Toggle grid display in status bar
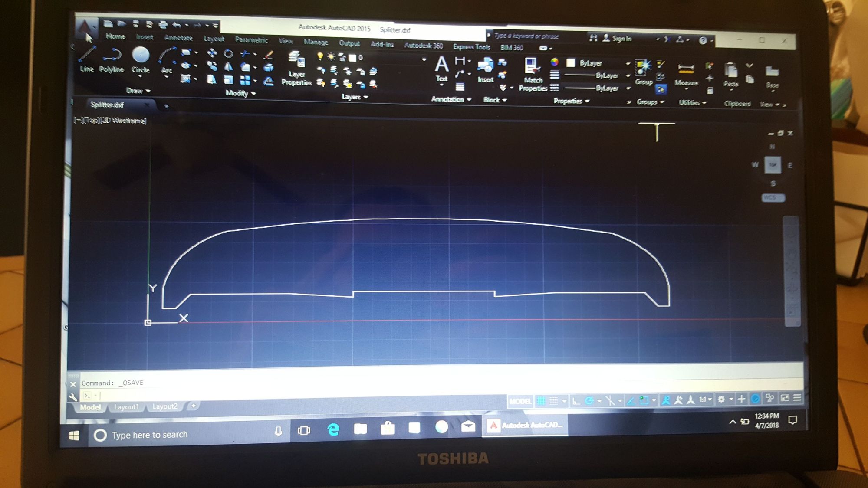 pyautogui.click(x=541, y=401)
